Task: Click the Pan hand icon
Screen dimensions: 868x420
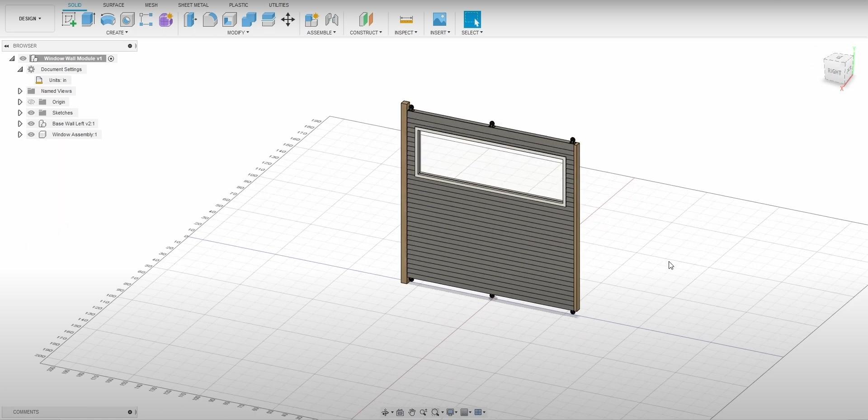Action: point(412,412)
